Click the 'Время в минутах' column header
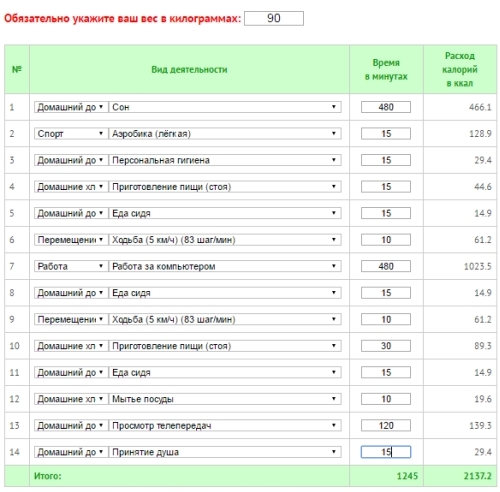Screen dimensions: 500x492 (x=386, y=69)
